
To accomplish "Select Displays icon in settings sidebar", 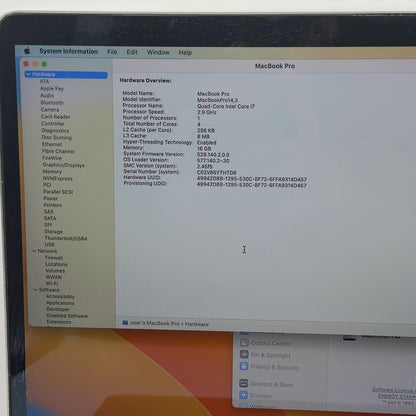I will pyautogui.click(x=244, y=395).
